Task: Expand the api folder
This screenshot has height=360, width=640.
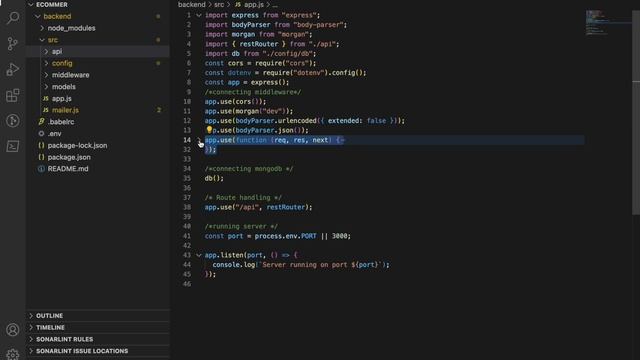Action: click(46, 51)
